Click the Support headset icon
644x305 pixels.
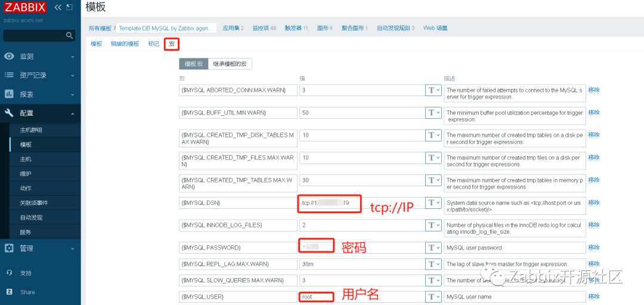coord(9,273)
